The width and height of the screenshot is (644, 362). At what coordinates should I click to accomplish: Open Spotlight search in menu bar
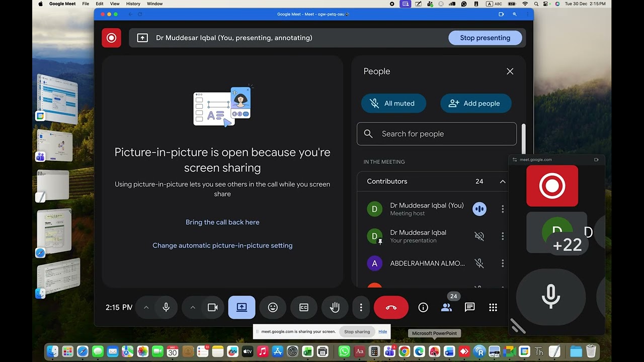(x=537, y=4)
